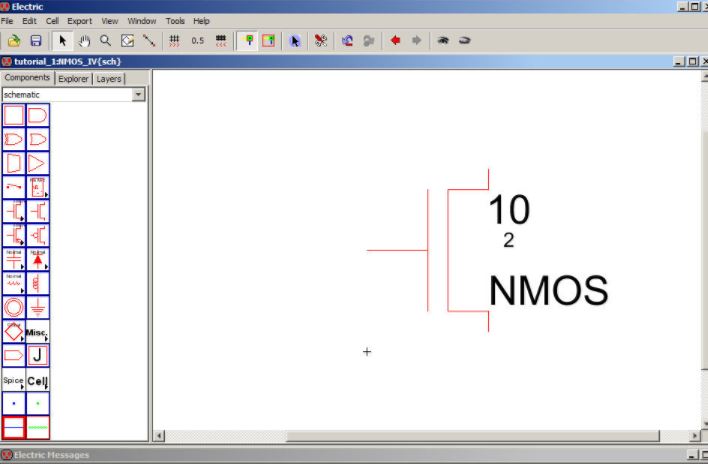This screenshot has height=464, width=708.
Task: Click the Undo red arrow
Action: 395,41
